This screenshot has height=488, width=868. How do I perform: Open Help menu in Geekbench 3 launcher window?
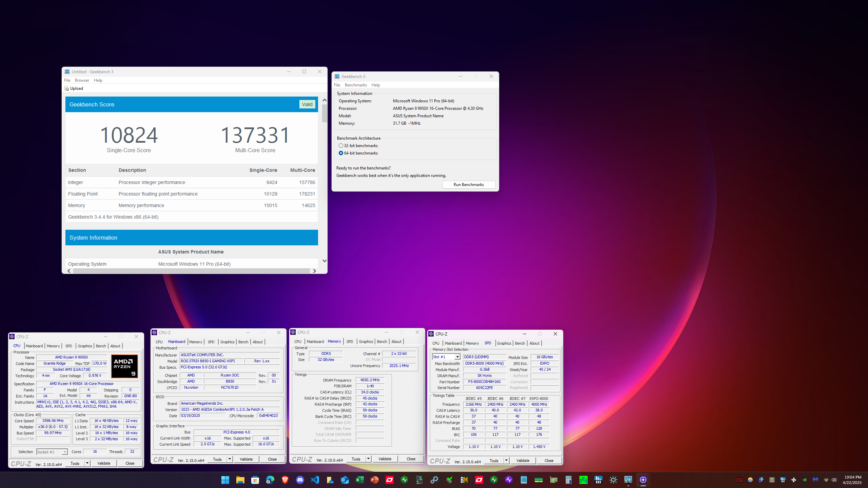coord(376,85)
